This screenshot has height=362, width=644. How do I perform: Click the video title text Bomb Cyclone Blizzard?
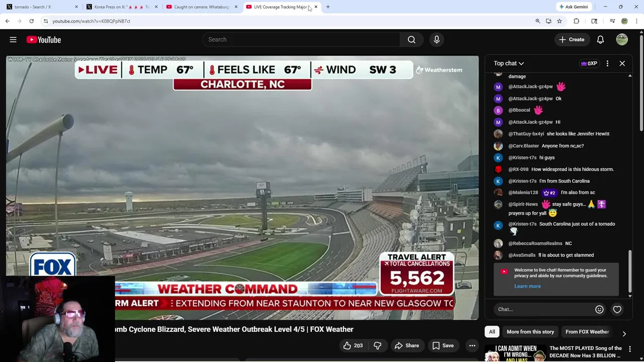pyautogui.click(x=234, y=329)
